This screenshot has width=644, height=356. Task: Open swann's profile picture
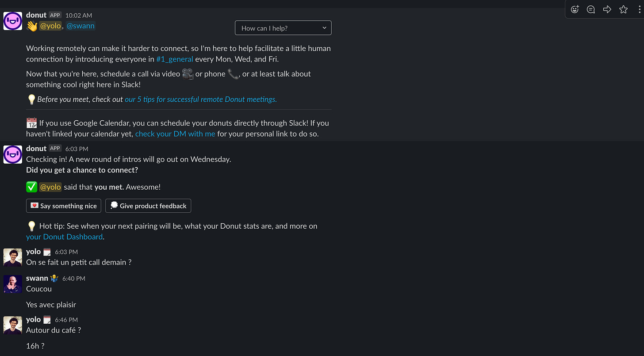coord(13,284)
